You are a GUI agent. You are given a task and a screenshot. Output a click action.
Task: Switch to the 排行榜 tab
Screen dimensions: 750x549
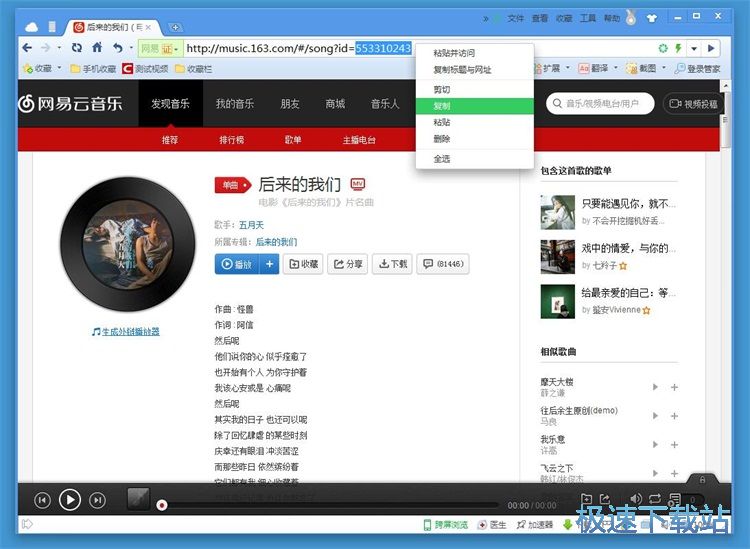click(232, 140)
